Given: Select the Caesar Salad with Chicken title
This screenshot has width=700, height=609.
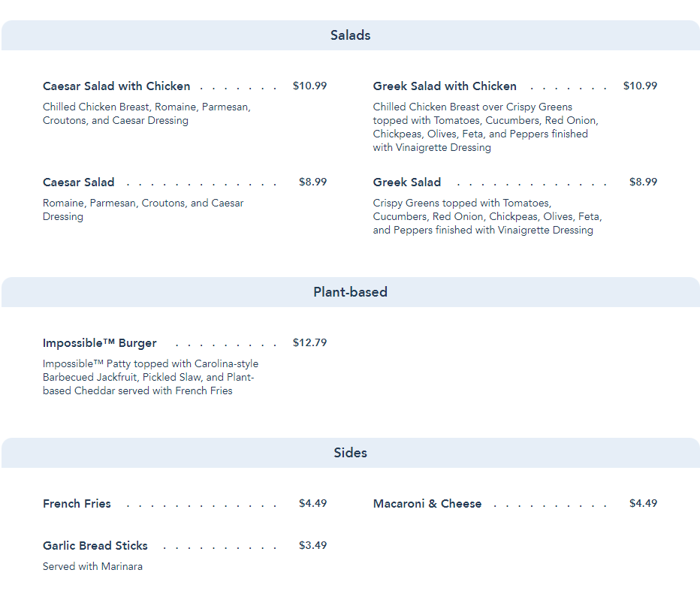Looking at the screenshot, I should (x=116, y=86).
